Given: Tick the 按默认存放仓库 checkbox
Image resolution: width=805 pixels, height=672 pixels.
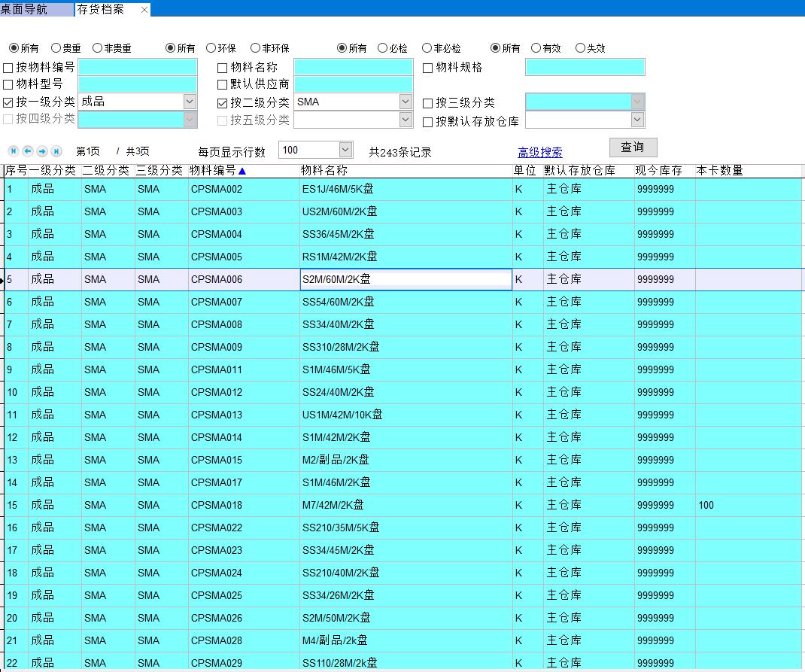Looking at the screenshot, I should 428,122.
